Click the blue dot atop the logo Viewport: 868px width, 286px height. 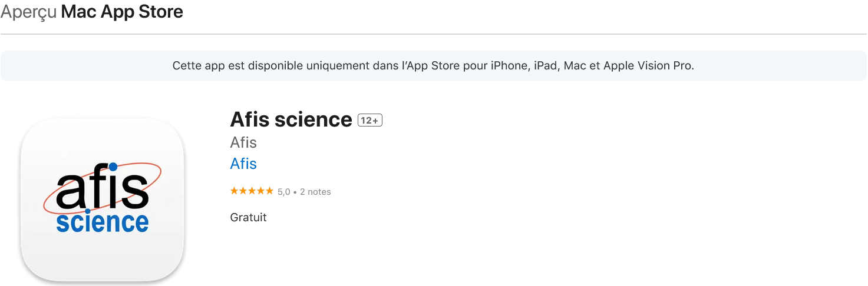click(x=113, y=167)
